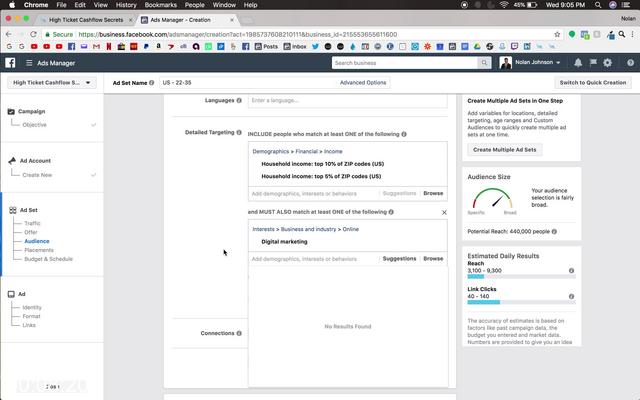Click the Reach estimate progress bar

tap(521, 277)
